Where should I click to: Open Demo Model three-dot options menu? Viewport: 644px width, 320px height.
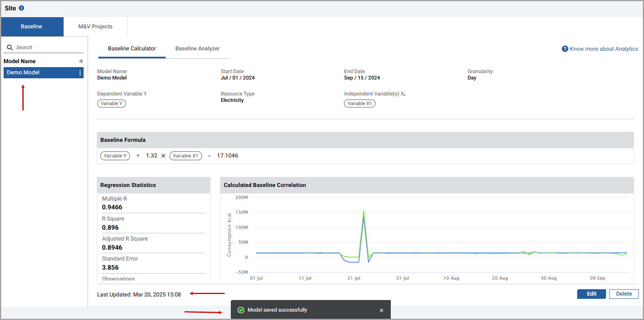80,73
